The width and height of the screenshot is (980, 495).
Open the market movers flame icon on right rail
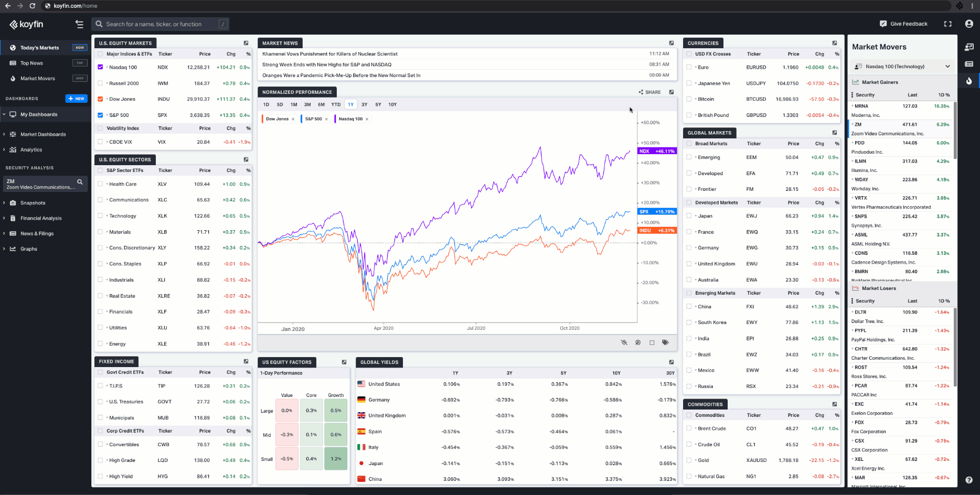pos(969,81)
